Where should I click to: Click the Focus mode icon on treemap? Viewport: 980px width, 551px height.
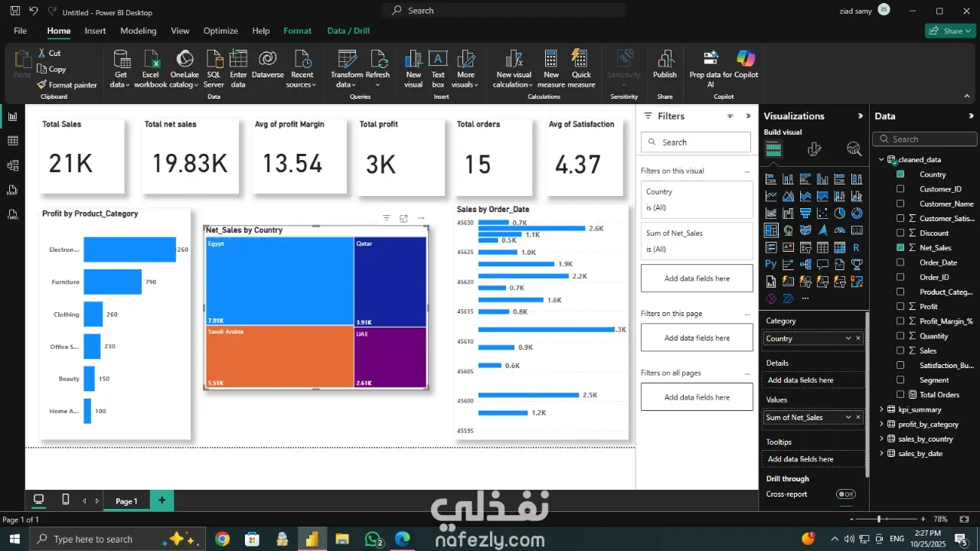(403, 219)
